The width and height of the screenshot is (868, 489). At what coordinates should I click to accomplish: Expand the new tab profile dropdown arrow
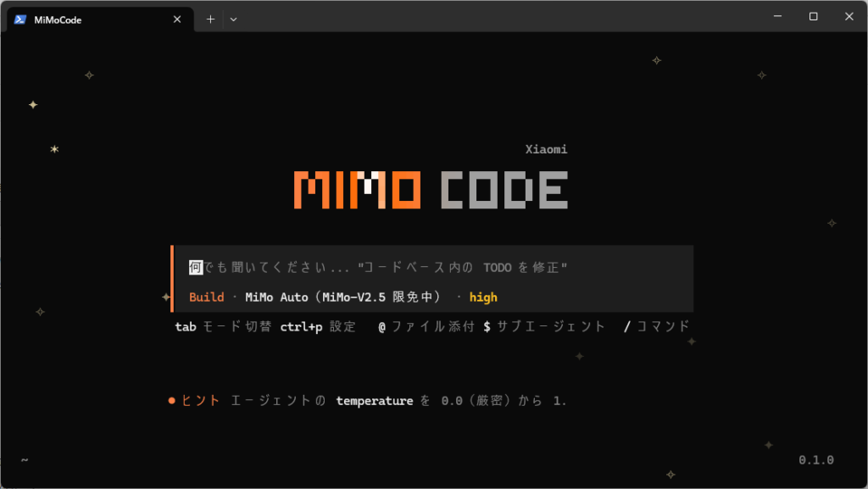point(234,19)
